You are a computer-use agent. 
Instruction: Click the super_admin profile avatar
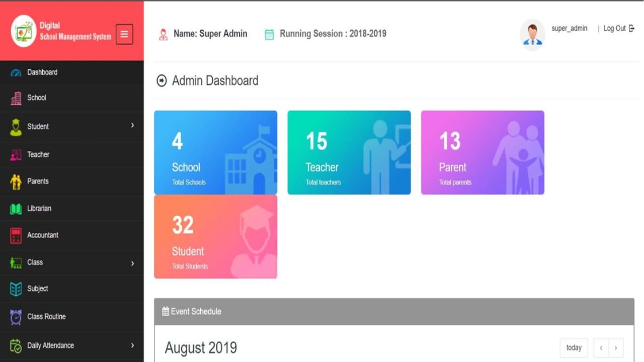click(532, 35)
